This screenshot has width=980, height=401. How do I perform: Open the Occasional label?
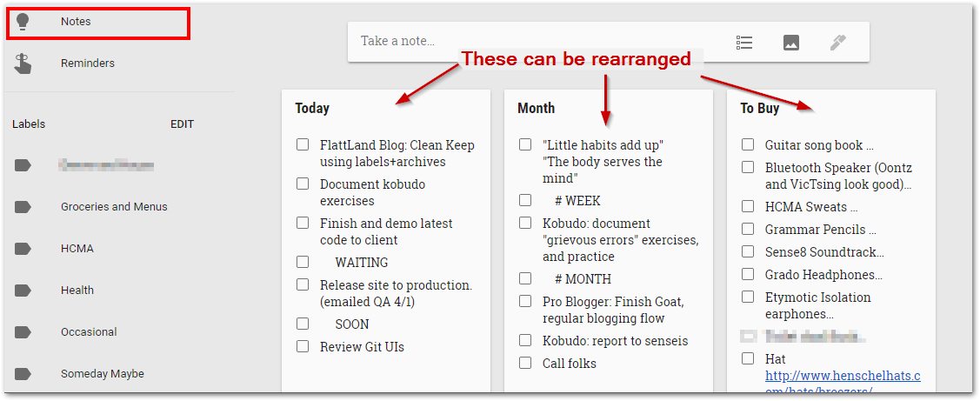[89, 332]
